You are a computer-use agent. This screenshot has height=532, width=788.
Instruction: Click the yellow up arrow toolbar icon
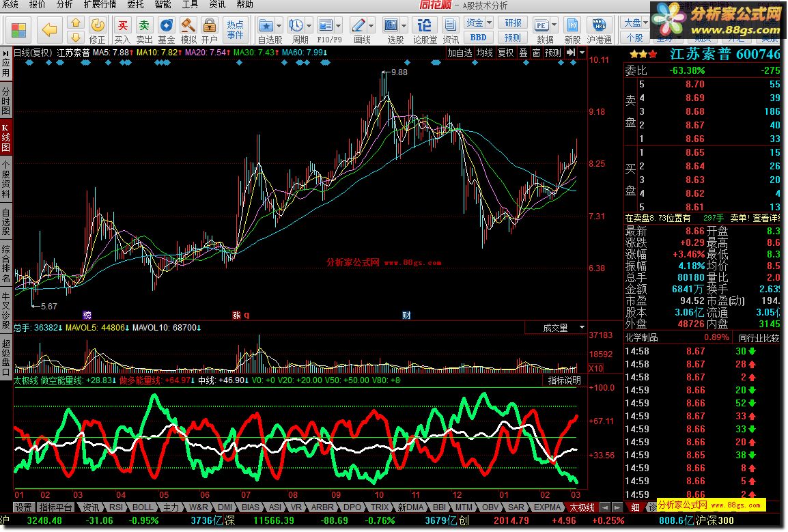click(75, 23)
